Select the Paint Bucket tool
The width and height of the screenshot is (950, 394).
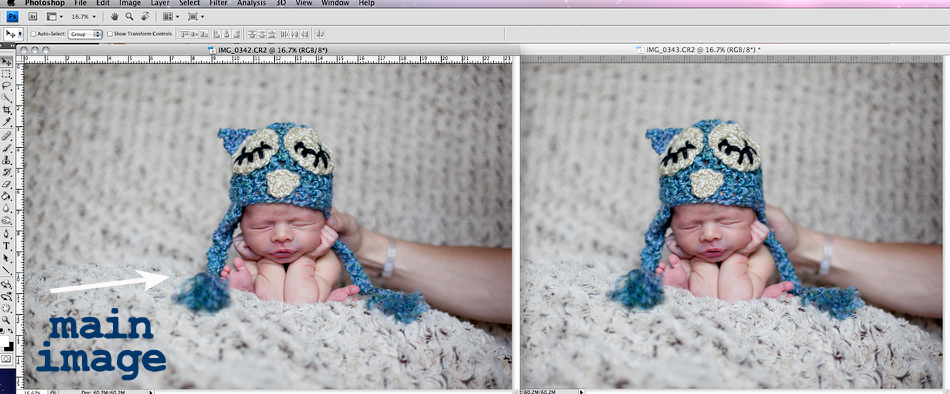(x=7, y=195)
